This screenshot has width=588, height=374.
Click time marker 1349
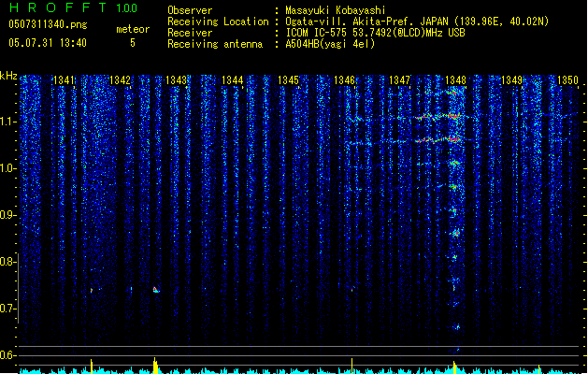click(x=511, y=80)
